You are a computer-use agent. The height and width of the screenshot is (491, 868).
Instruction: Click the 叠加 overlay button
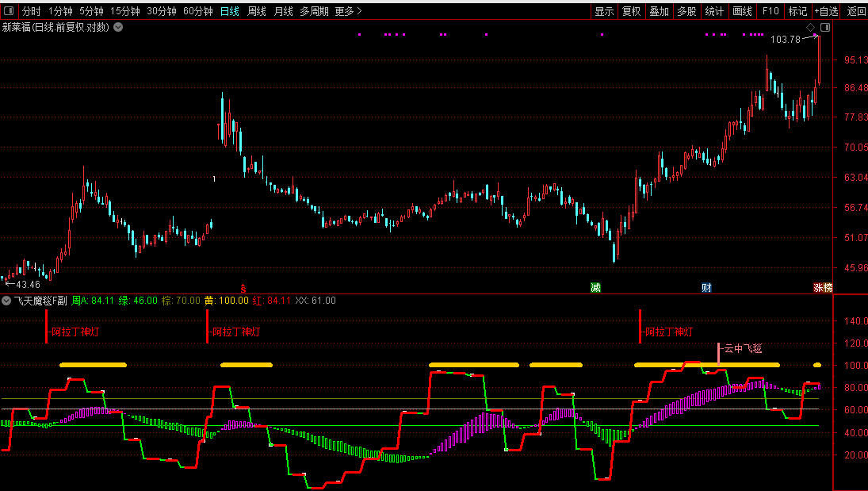(660, 11)
